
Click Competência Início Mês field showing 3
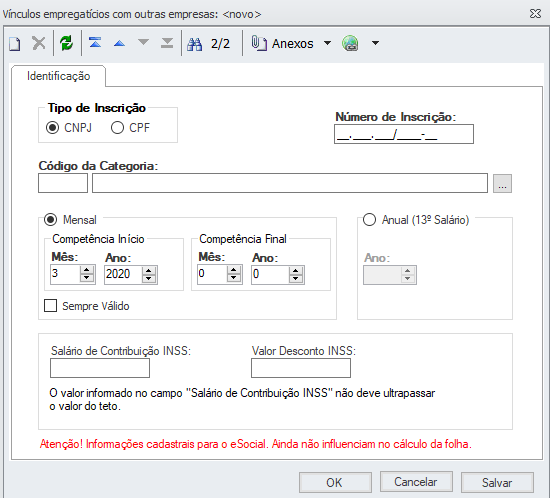[x=65, y=274]
